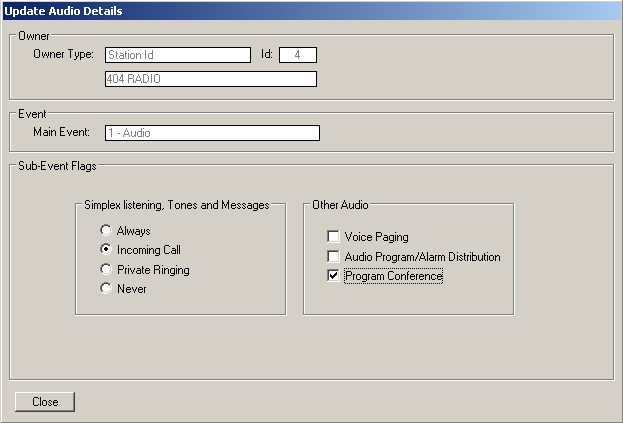
Task: Click the Id field containing 4
Action: tap(297, 55)
